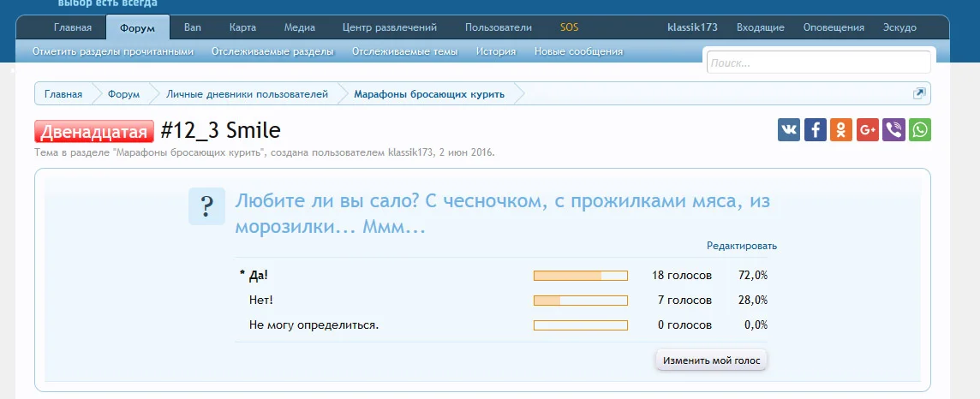The image size is (980, 399).
Task: Open Оповещения notifications
Action: [834, 27]
